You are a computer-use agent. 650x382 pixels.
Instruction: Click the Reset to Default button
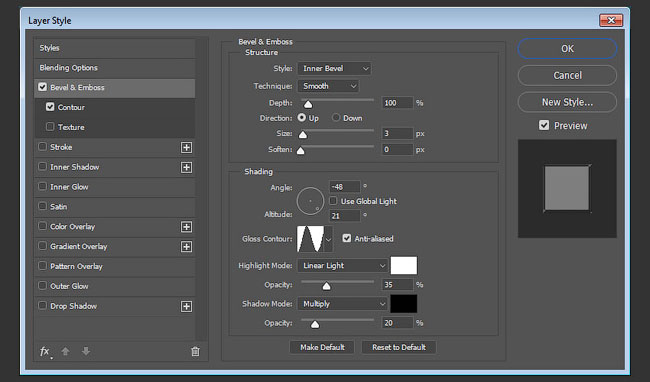(x=399, y=347)
